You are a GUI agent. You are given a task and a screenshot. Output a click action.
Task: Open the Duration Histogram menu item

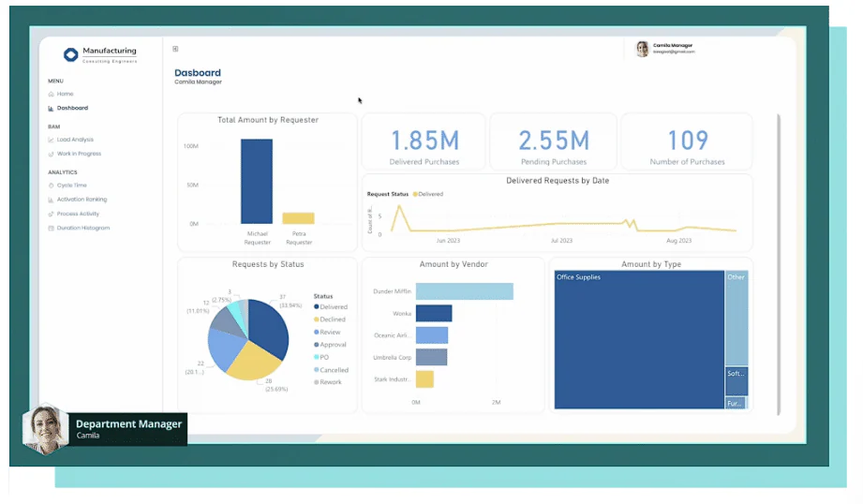(x=83, y=228)
